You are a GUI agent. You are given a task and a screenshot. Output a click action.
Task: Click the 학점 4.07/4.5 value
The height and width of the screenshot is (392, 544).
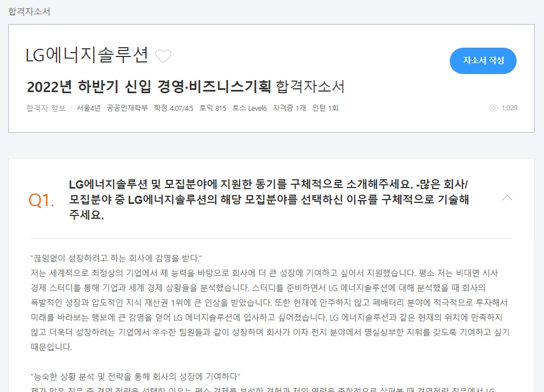pyautogui.click(x=173, y=108)
